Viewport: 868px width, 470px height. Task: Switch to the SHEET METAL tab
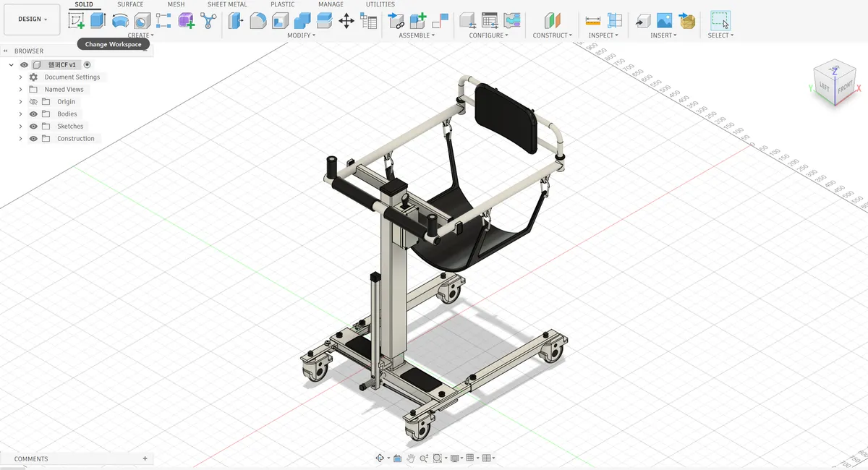click(227, 4)
